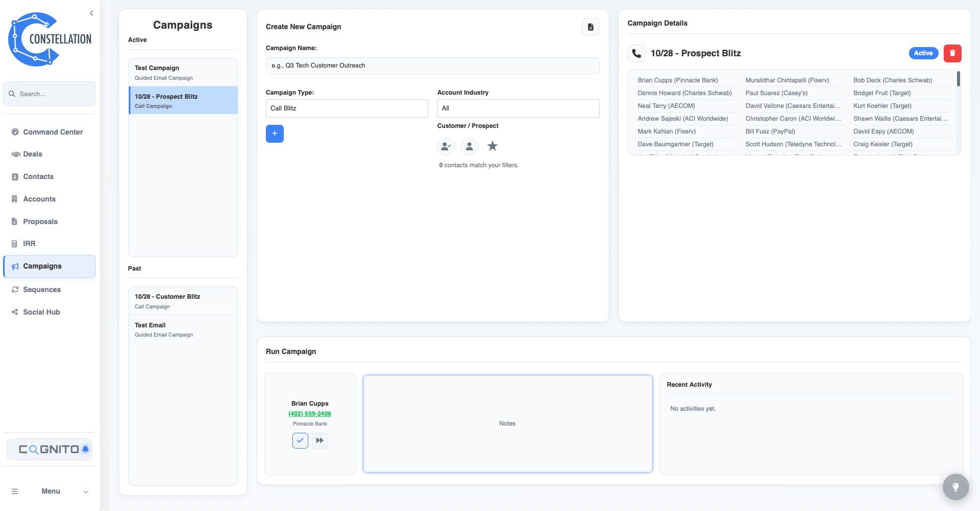This screenshot has height=511, width=980.
Task: Open the Campaign Type dropdown
Action: coord(347,108)
